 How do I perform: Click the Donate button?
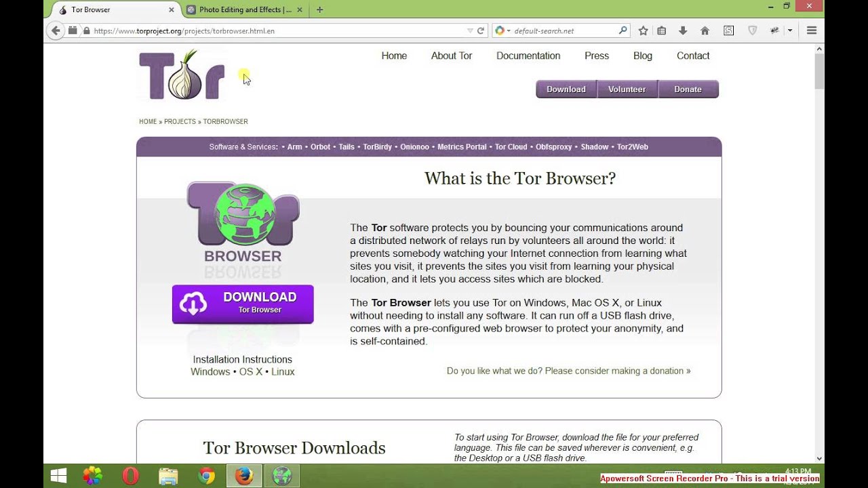[x=688, y=89]
